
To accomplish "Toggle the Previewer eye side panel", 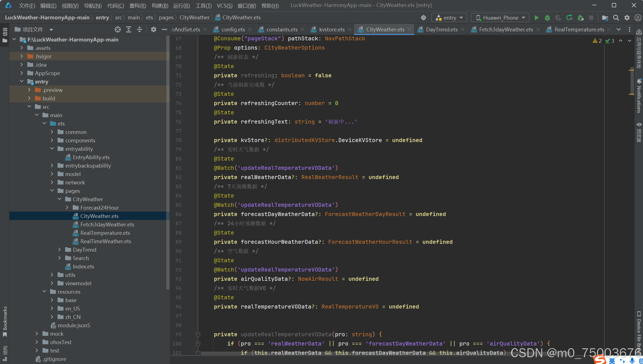I will point(639,132).
